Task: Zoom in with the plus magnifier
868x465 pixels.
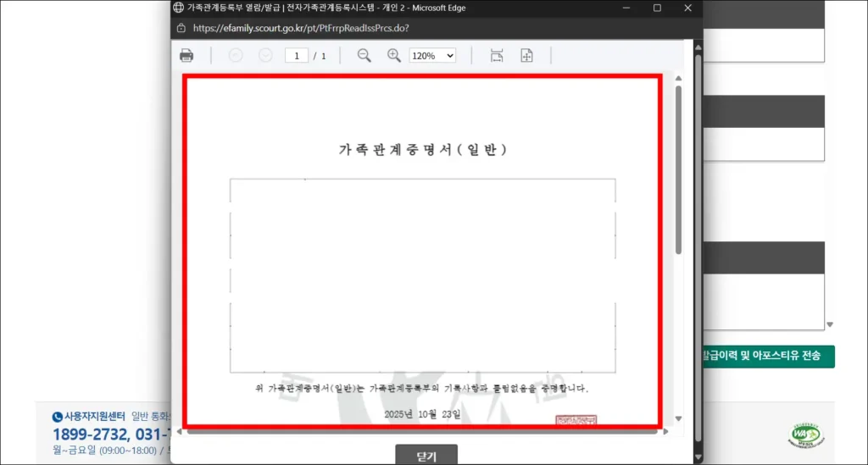Action: 393,55
